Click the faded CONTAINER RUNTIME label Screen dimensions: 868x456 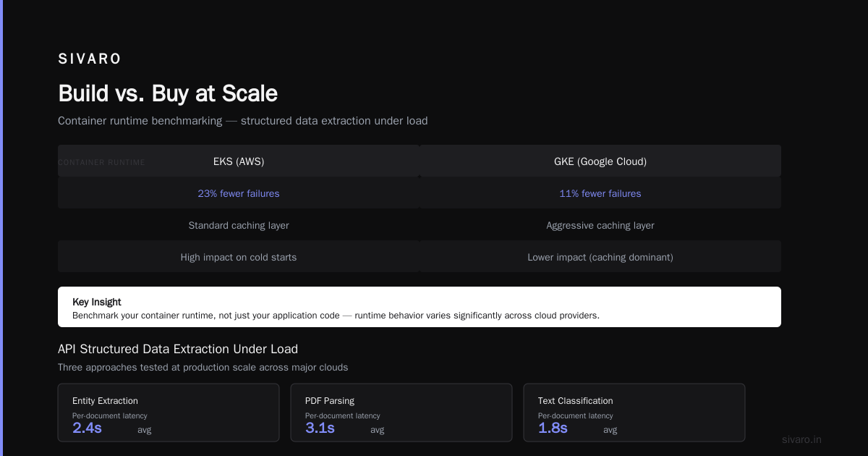(x=101, y=162)
